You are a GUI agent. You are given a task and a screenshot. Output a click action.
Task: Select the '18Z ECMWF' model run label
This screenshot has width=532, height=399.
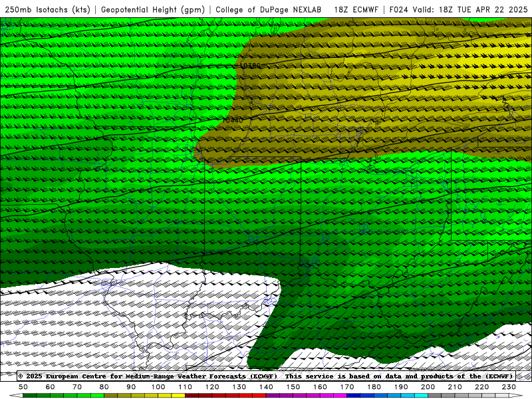pos(356,9)
